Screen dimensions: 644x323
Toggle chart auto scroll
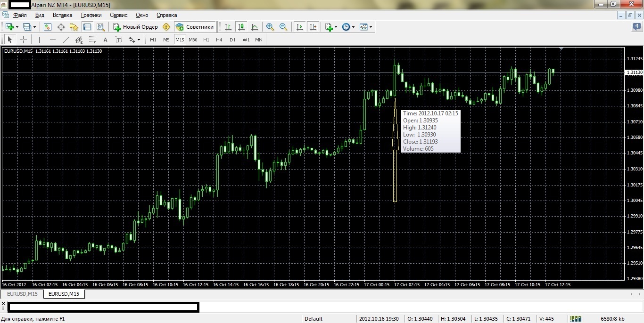(299, 27)
